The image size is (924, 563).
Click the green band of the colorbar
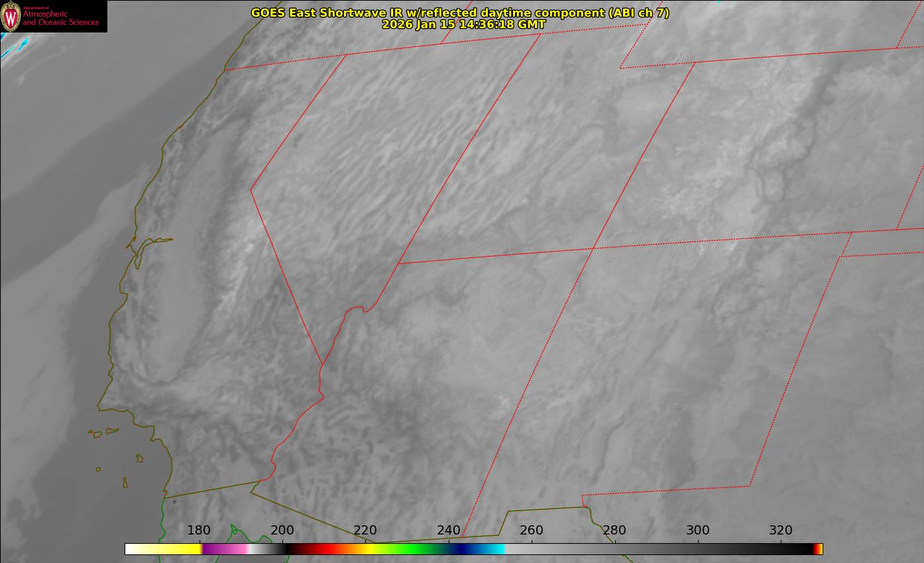411,549
